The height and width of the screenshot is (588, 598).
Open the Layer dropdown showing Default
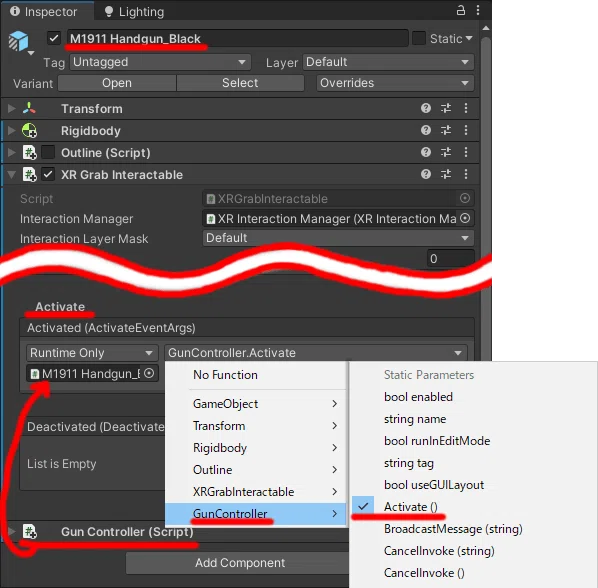pos(388,62)
